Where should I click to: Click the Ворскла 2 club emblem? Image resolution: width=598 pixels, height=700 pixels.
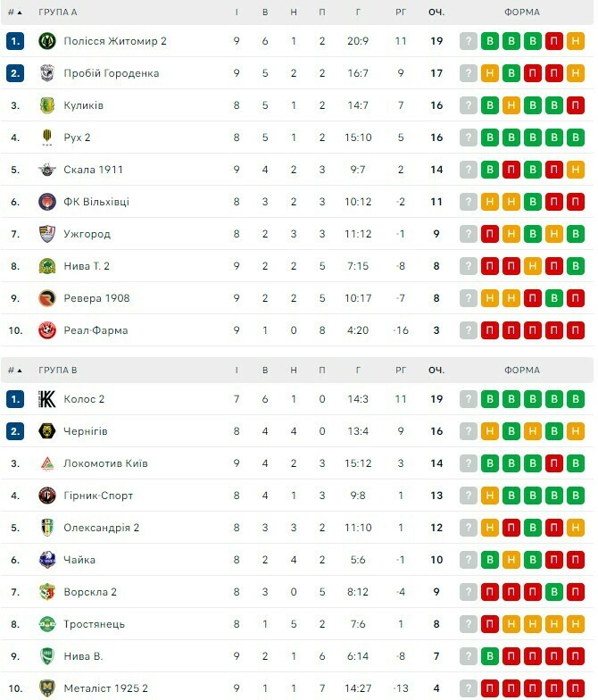click(x=47, y=592)
